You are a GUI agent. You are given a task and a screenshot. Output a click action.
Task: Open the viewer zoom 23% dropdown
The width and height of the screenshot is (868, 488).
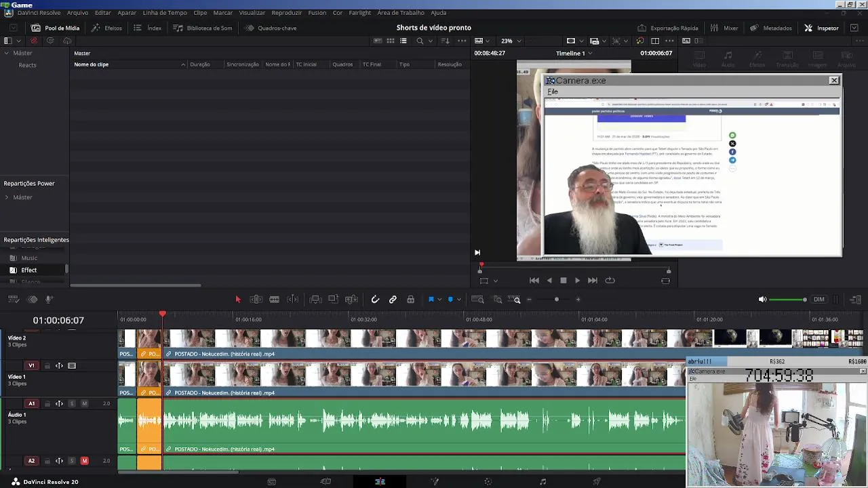point(511,41)
